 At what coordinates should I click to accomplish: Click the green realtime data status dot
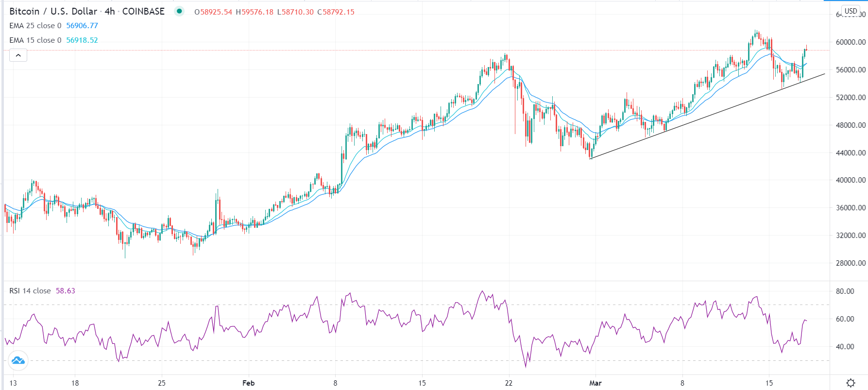pos(179,11)
